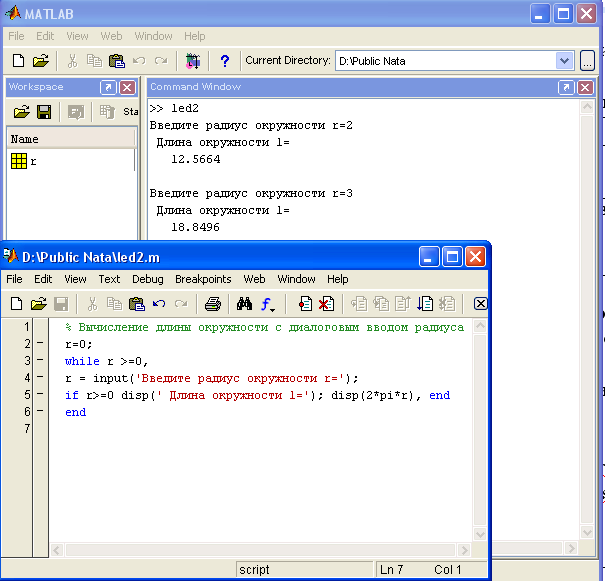
Task: Close the Command Window panel
Action: (x=585, y=87)
